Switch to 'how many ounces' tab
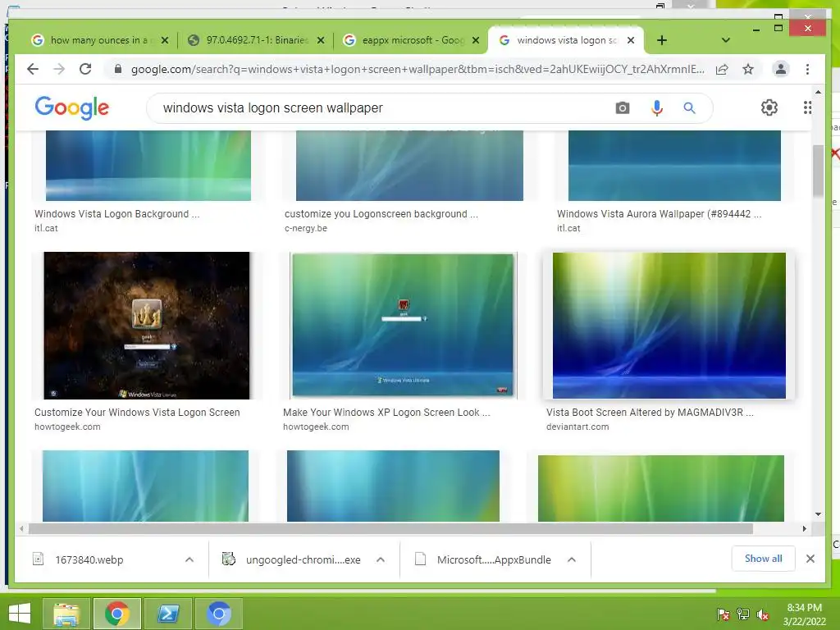Screen dimensions: 840x630 tap(99, 40)
